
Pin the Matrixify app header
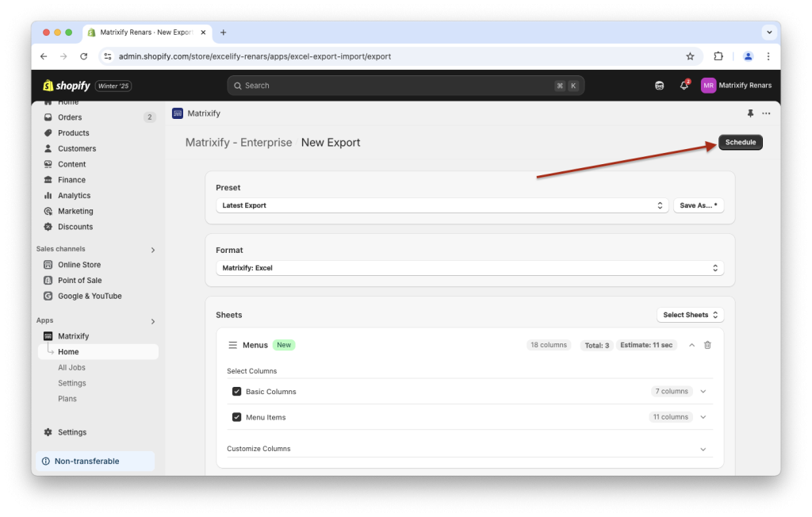(752, 113)
